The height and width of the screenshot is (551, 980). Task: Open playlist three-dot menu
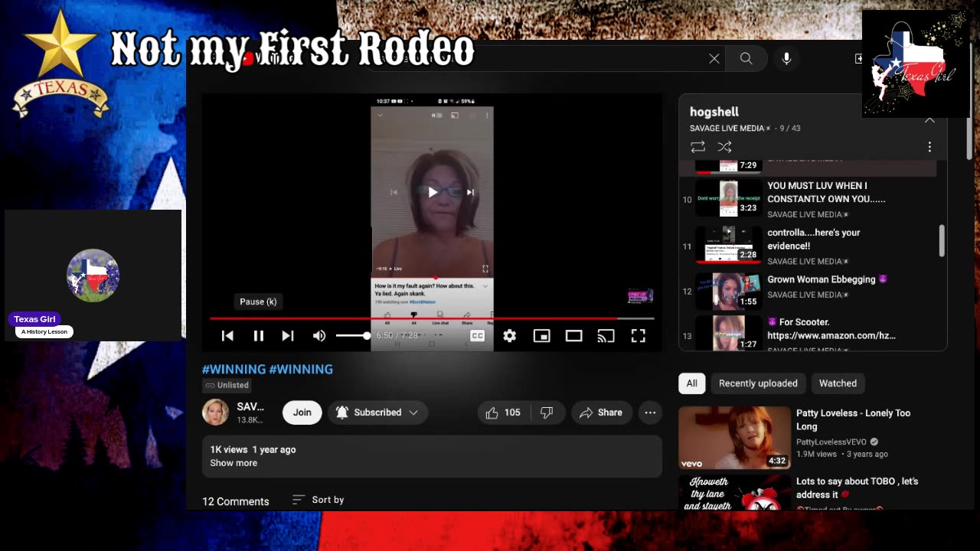[929, 147]
